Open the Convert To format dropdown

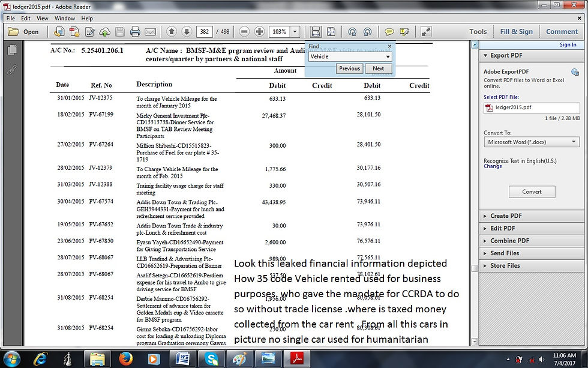pos(532,142)
